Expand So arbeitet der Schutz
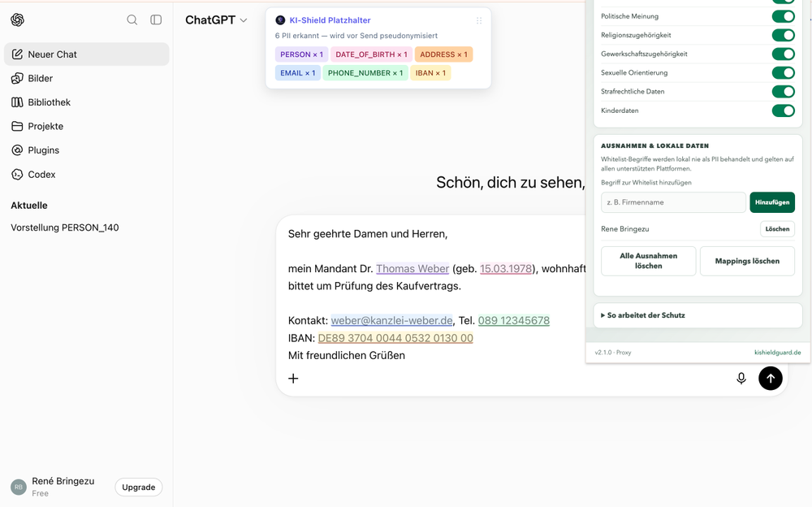The height and width of the screenshot is (507, 812). (698, 315)
